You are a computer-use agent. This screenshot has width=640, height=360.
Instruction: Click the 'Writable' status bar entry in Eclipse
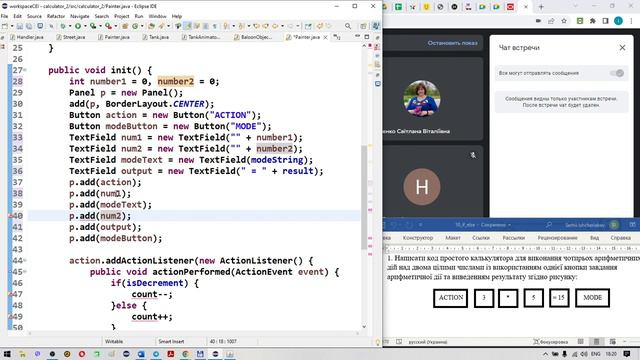114,341
